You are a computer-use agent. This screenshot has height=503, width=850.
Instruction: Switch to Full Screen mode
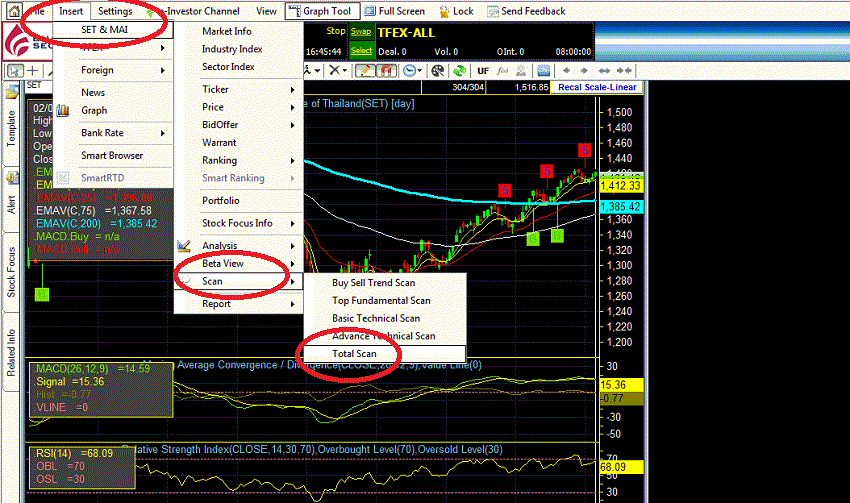tap(395, 11)
